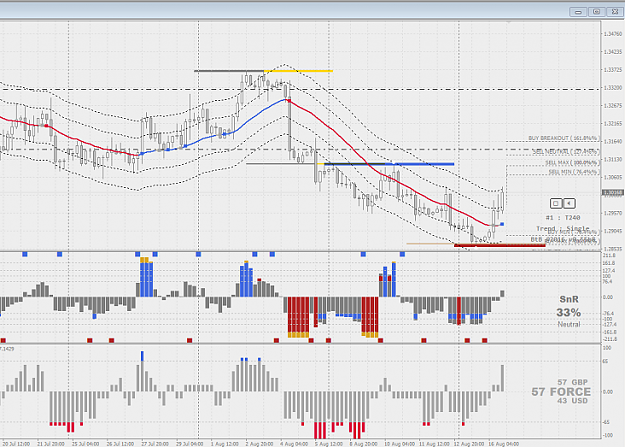Click the square button above #1 : T240

pos(556,203)
